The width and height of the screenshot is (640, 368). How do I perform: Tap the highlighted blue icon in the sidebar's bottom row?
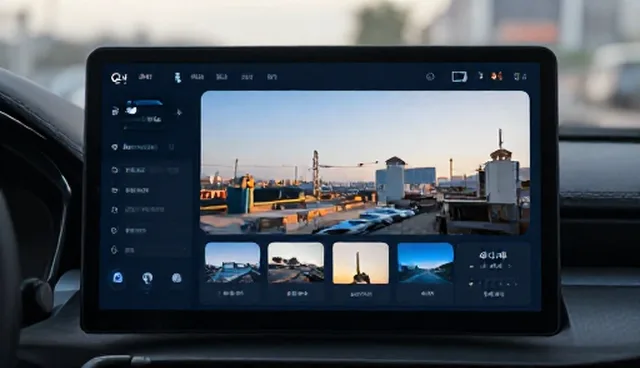[118, 278]
